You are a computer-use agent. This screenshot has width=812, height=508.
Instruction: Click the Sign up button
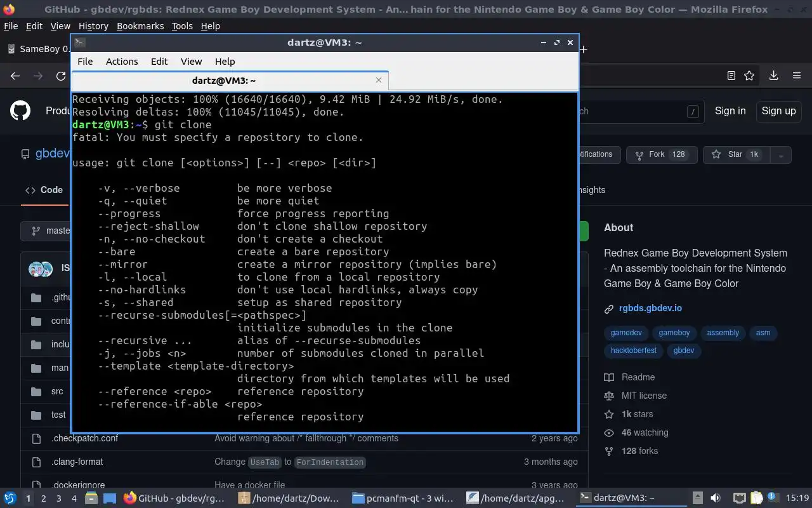(778, 110)
